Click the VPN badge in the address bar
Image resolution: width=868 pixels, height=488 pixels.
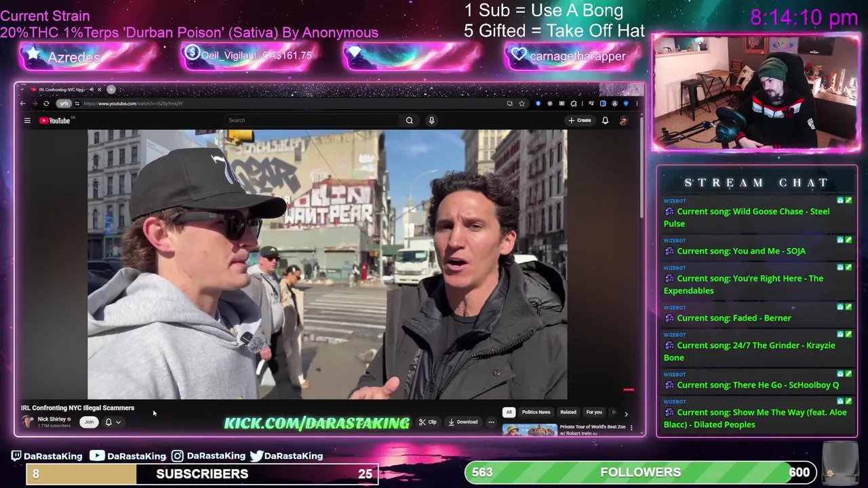(x=64, y=104)
